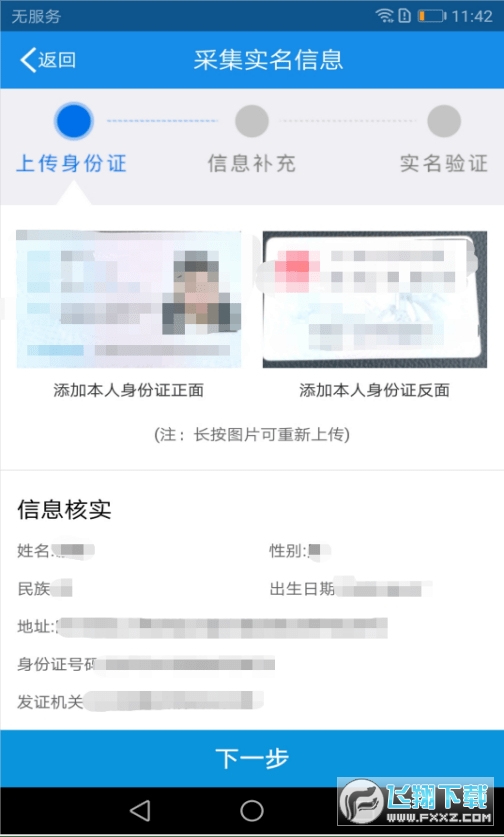Tap the Android home circle icon
This screenshot has width=504, height=837.
pos(251,811)
